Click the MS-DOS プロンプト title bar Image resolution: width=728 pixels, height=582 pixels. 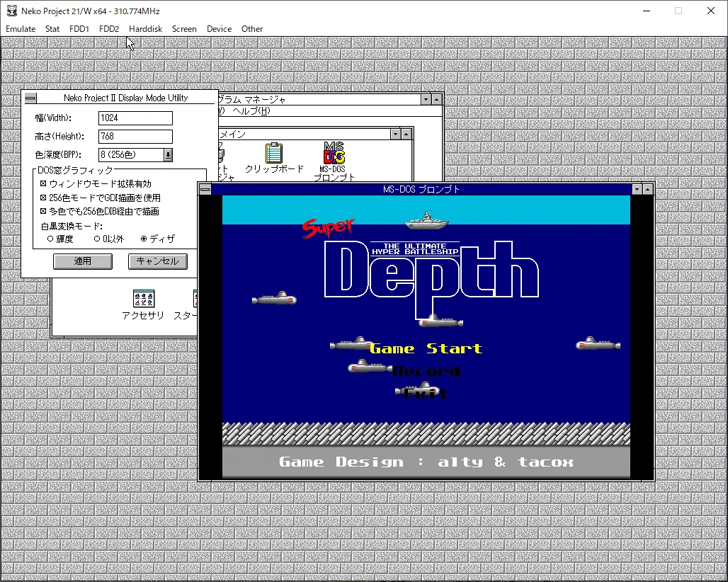421,189
